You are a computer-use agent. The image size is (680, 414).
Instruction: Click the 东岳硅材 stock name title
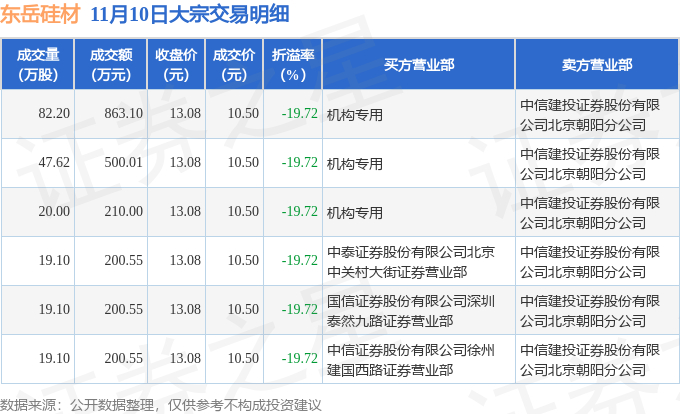40,14
